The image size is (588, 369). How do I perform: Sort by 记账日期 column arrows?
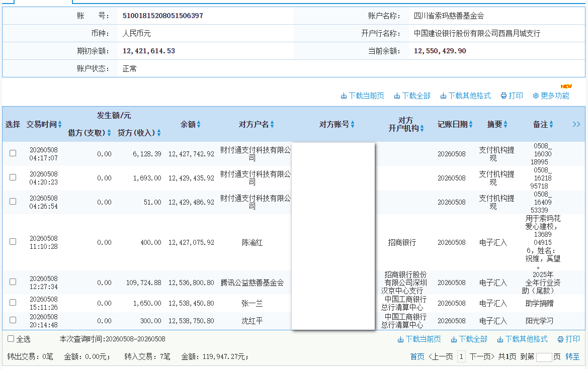click(x=471, y=124)
